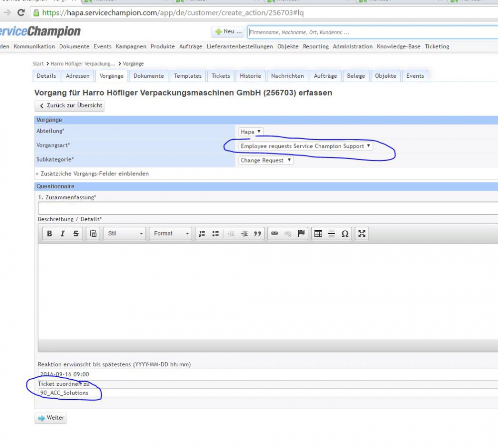Decrease the indent in the editor
Image resolution: width=498 pixels, height=448 pixels.
point(231,234)
